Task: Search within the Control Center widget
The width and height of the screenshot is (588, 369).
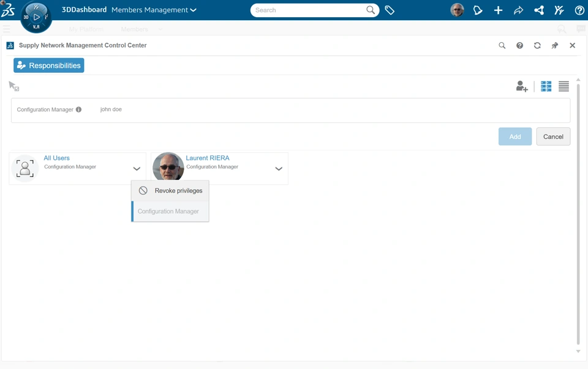Action: [502, 45]
